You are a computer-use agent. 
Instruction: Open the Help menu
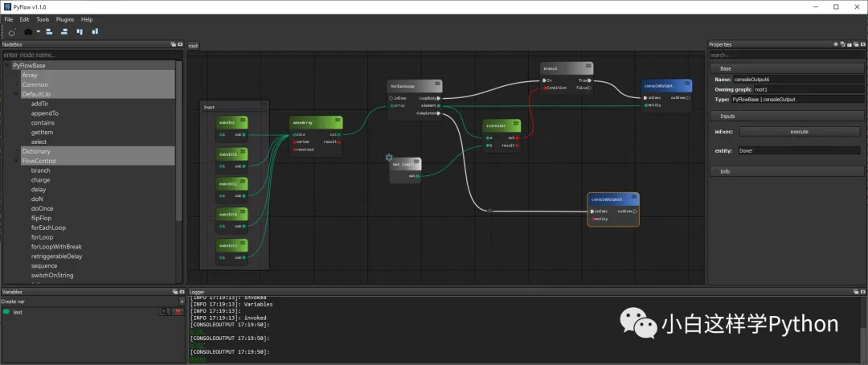87,19
